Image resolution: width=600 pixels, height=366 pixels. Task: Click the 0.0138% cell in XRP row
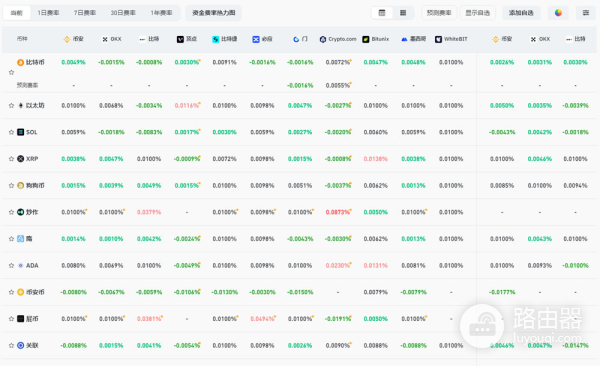(x=375, y=159)
